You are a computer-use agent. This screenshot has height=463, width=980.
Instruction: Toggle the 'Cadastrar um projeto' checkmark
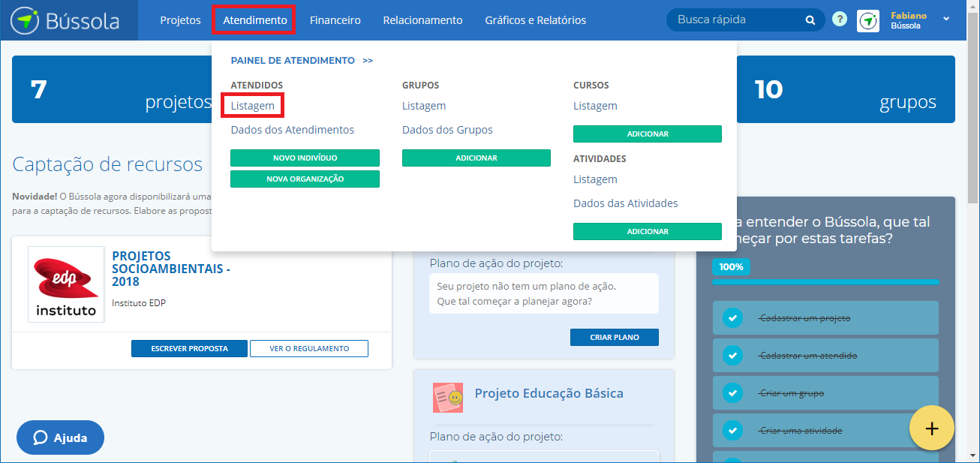(732, 318)
